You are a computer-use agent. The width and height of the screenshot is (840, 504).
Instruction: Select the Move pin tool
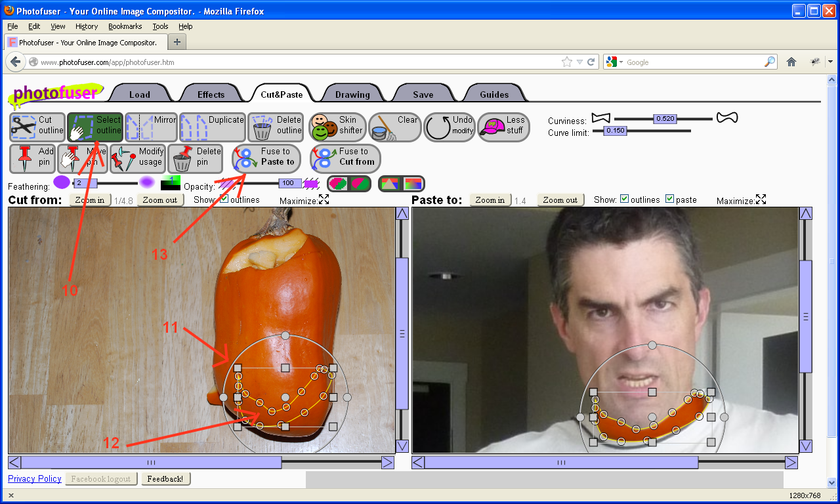[x=83, y=158]
